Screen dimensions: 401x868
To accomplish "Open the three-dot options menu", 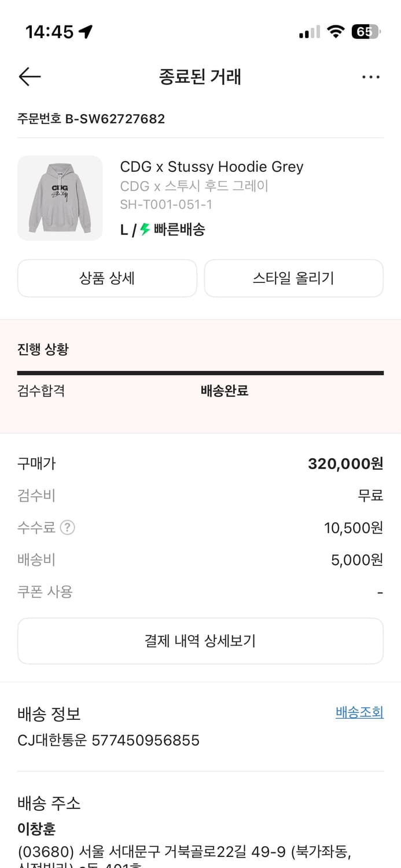I will (x=371, y=76).
